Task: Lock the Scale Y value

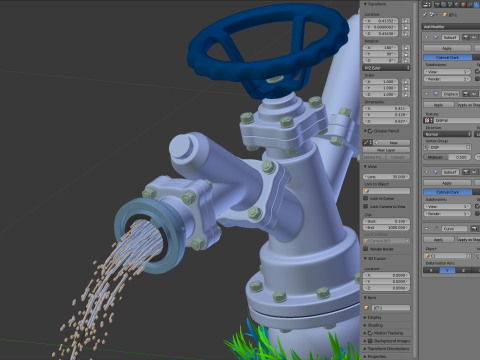Action: tap(406, 88)
